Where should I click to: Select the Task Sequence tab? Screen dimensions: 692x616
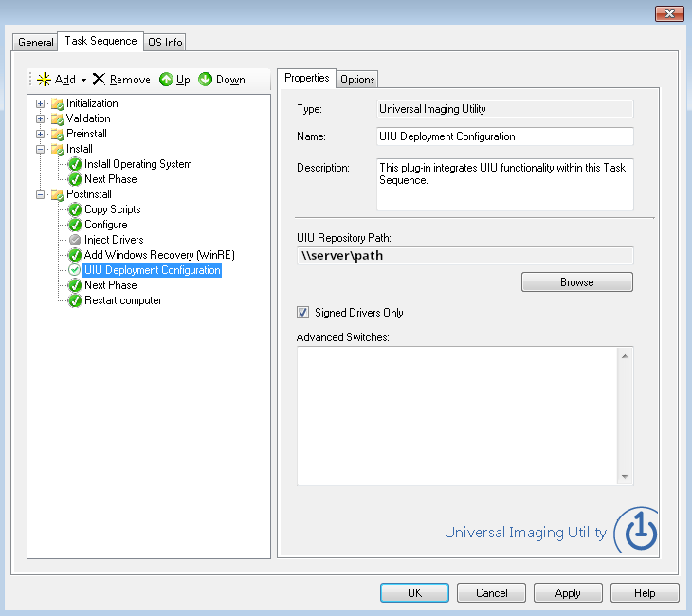[x=100, y=41]
